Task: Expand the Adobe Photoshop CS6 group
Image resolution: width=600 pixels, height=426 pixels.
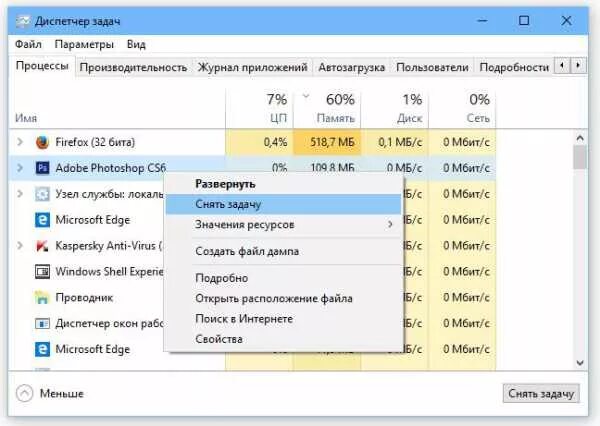Action: pos(20,168)
